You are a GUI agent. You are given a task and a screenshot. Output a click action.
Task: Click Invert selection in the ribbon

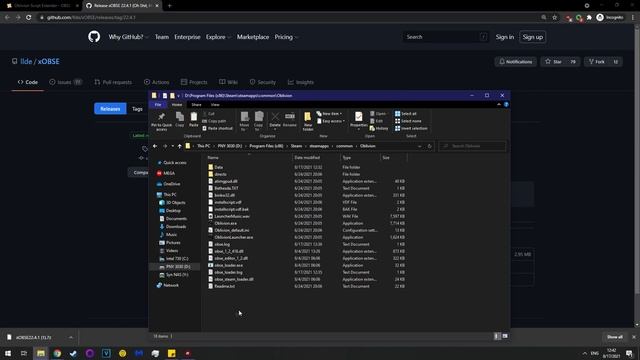[x=411, y=129]
